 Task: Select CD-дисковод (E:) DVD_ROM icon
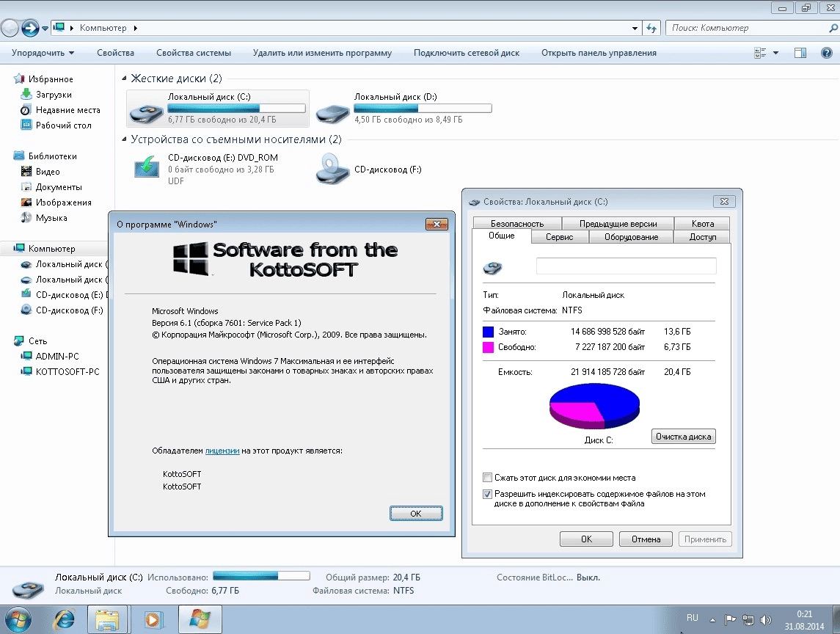(146, 167)
